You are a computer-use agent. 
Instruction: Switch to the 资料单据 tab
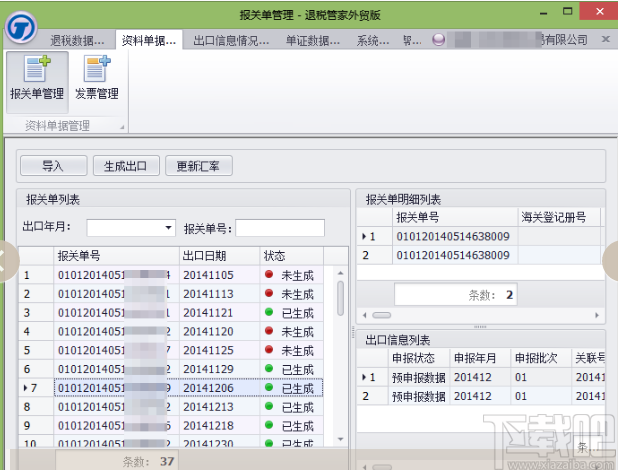click(x=149, y=40)
